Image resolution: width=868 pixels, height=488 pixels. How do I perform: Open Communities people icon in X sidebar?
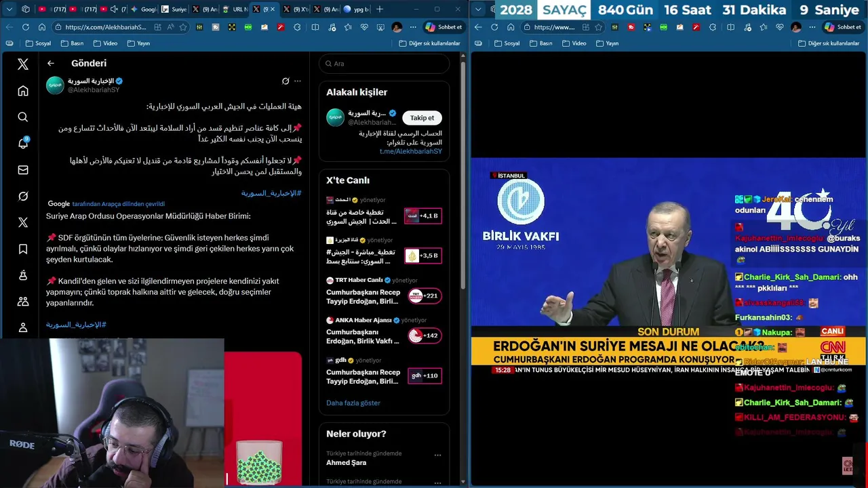pos(23,301)
